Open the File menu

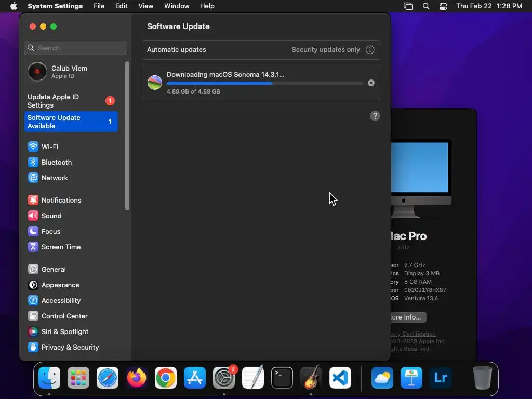click(x=99, y=6)
